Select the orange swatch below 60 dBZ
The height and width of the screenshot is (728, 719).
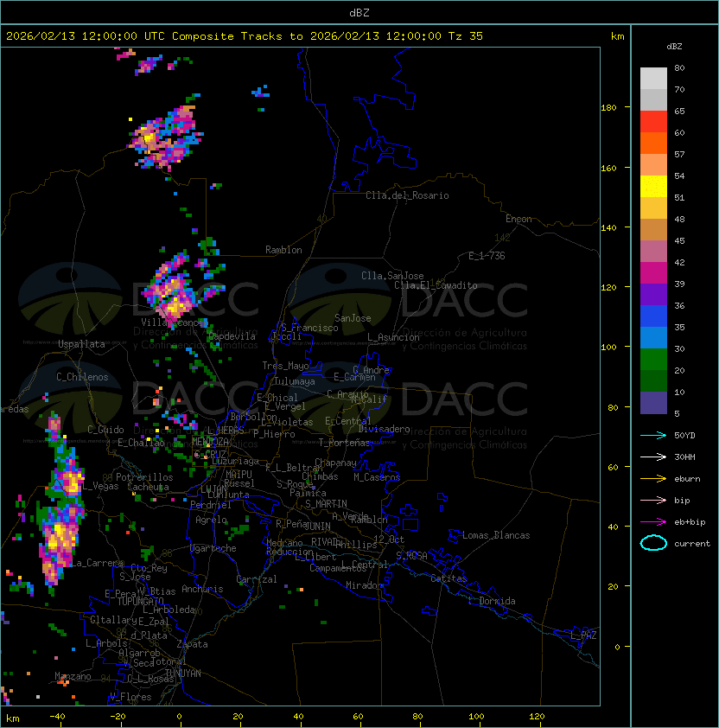653,143
